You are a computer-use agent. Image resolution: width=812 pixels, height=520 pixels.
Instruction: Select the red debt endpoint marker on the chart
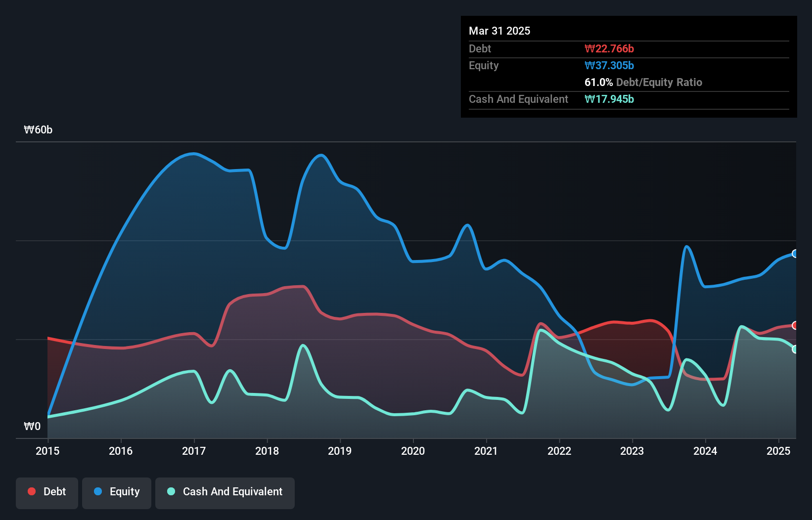coord(795,326)
